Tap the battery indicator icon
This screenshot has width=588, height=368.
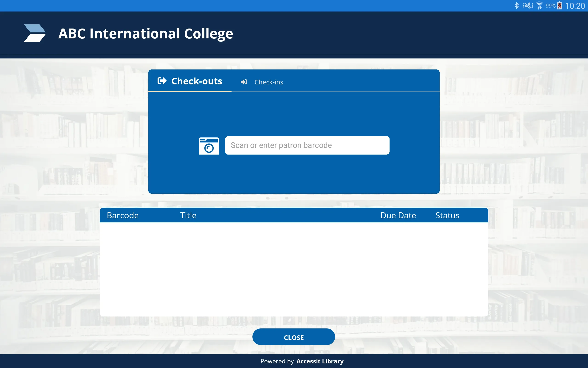click(x=560, y=6)
